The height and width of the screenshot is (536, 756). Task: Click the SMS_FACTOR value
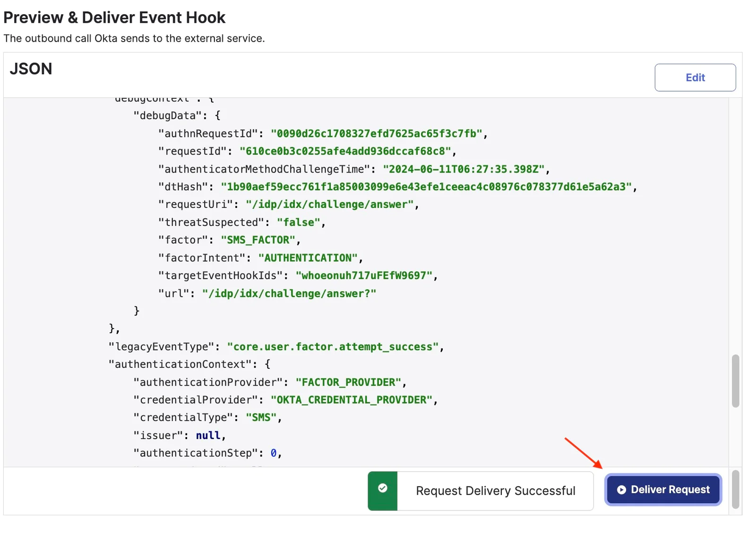258,240
